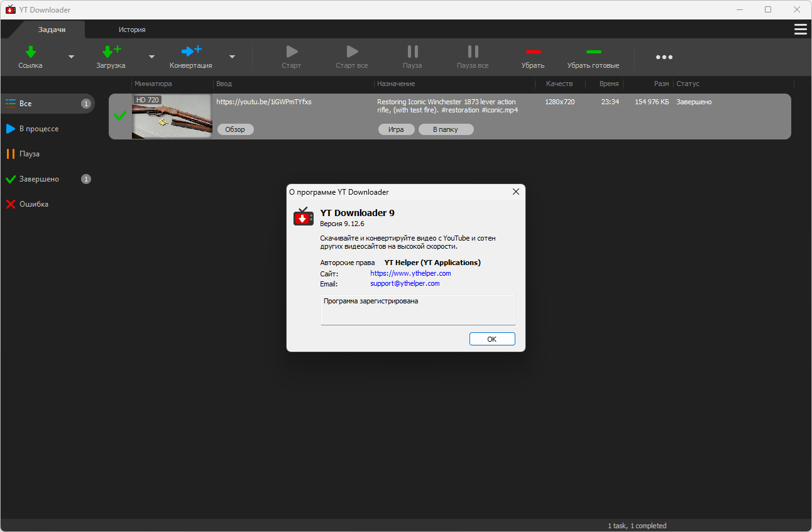Select the Завершено sidebar filter
Viewport: 812px width, 532px height.
coord(47,179)
